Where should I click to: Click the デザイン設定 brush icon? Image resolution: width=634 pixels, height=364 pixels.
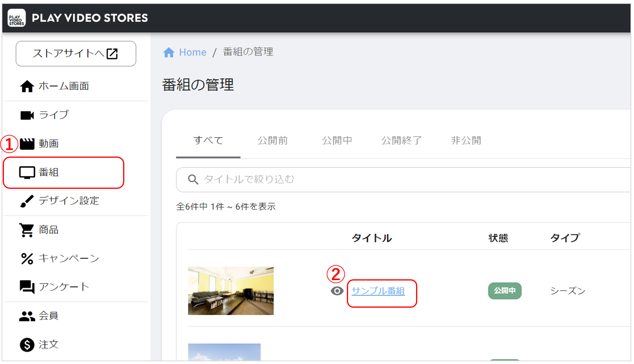[27, 201]
